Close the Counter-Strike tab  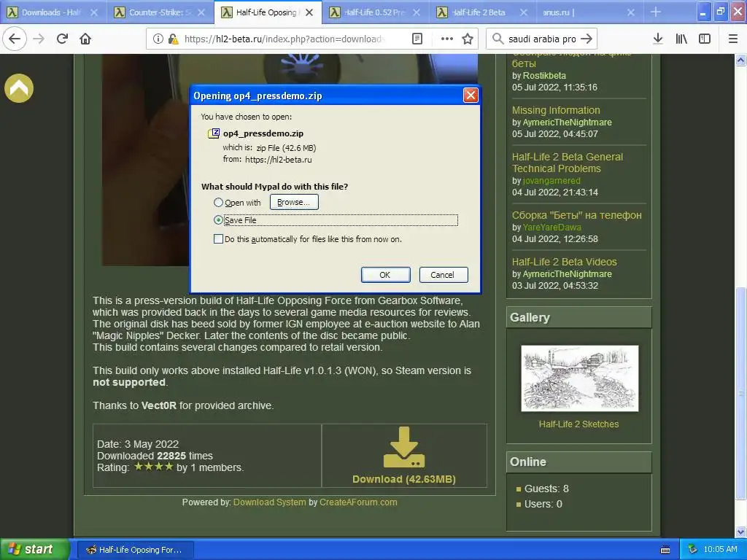(x=201, y=12)
